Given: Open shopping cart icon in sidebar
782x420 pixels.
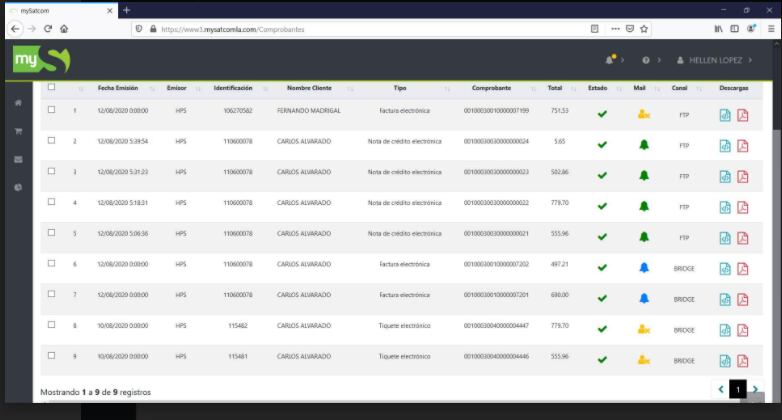Looking at the screenshot, I should (17, 131).
